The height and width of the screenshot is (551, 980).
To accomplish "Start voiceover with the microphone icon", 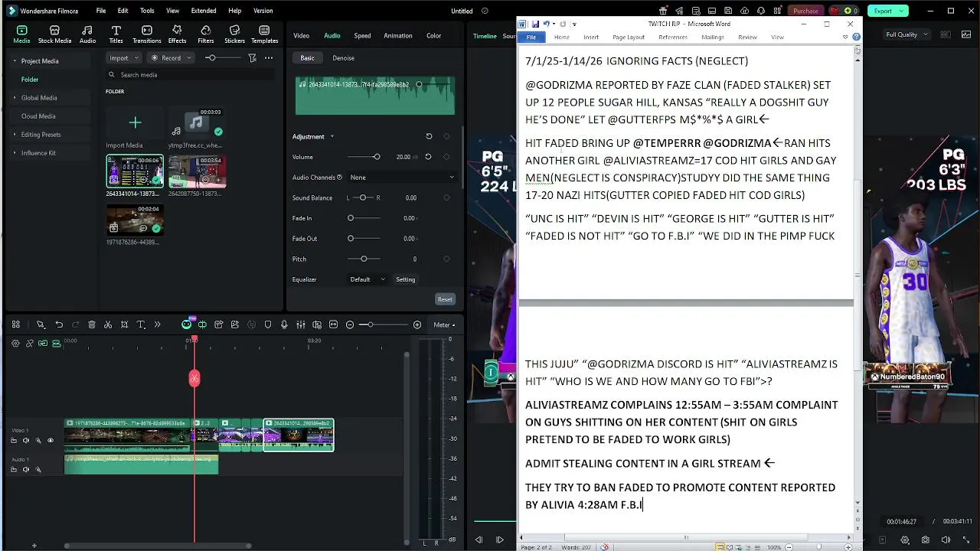I will pyautogui.click(x=284, y=324).
